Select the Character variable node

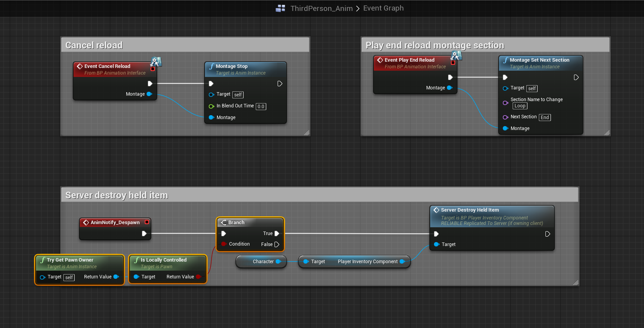[260, 262]
